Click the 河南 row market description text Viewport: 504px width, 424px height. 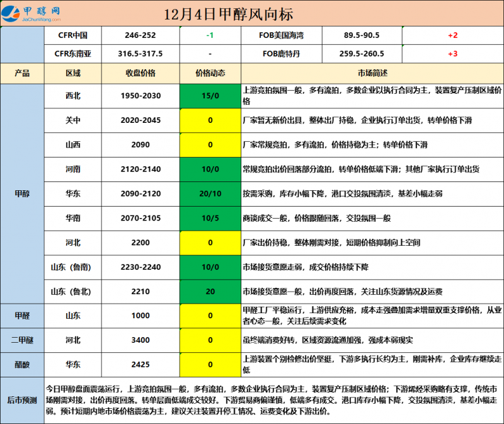(361, 169)
